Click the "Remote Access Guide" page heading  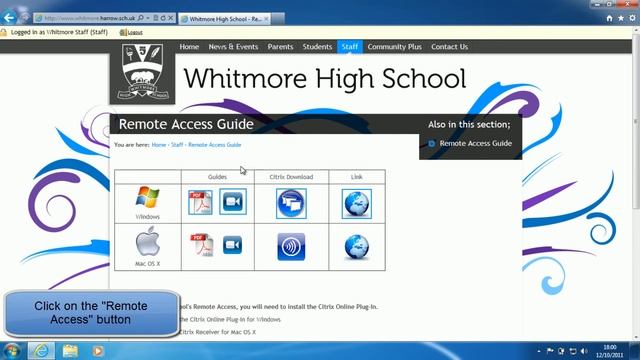[x=186, y=124]
